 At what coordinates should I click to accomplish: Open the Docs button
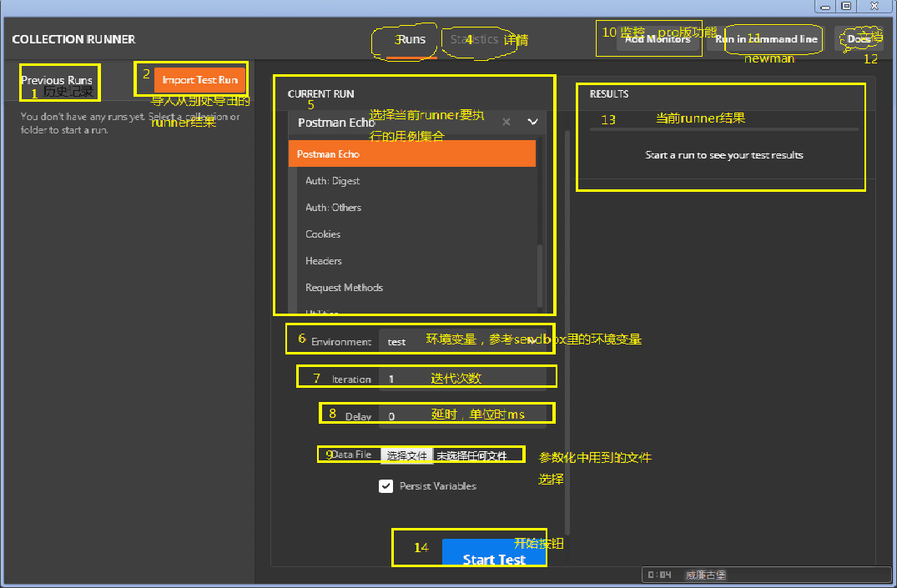(x=859, y=39)
